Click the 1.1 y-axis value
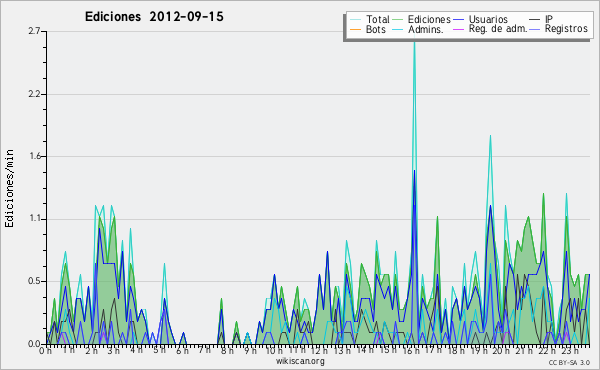 pos(34,219)
